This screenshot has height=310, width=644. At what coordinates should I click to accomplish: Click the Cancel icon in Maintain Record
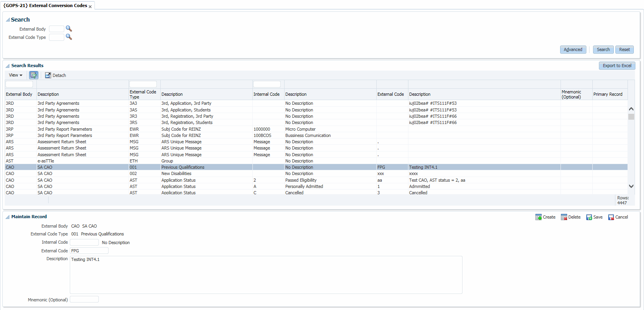611,217
